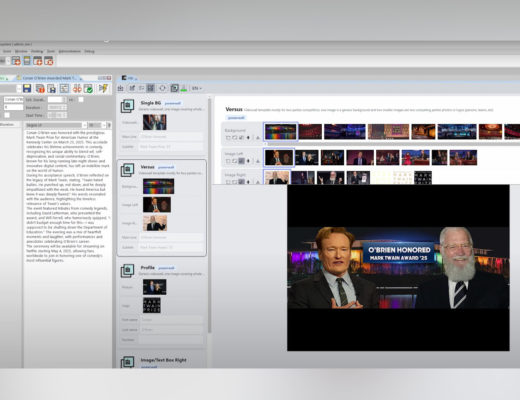Image resolution: width=520 pixels, height=400 pixels.
Task: Click the Duration time field
Action: [x=57, y=107]
